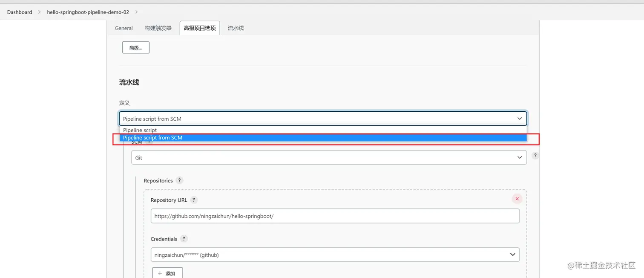Open the Credentials ningzaichun dropdown

pos(335,255)
